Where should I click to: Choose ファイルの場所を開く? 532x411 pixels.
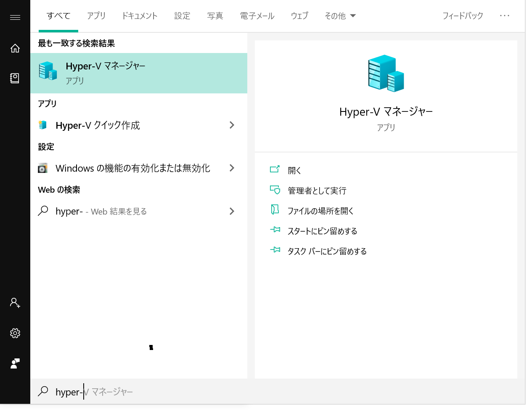(x=320, y=211)
